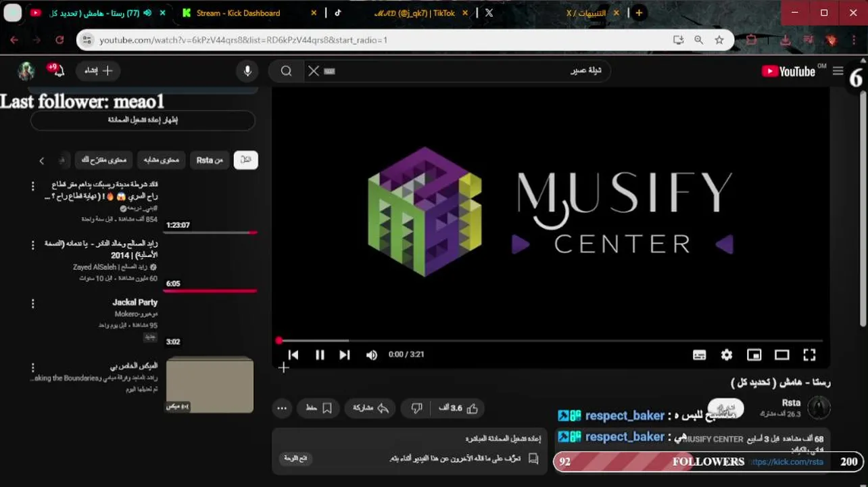Open options menu for the Zayed AlSaleh video
The image size is (868, 487).
pyautogui.click(x=32, y=245)
